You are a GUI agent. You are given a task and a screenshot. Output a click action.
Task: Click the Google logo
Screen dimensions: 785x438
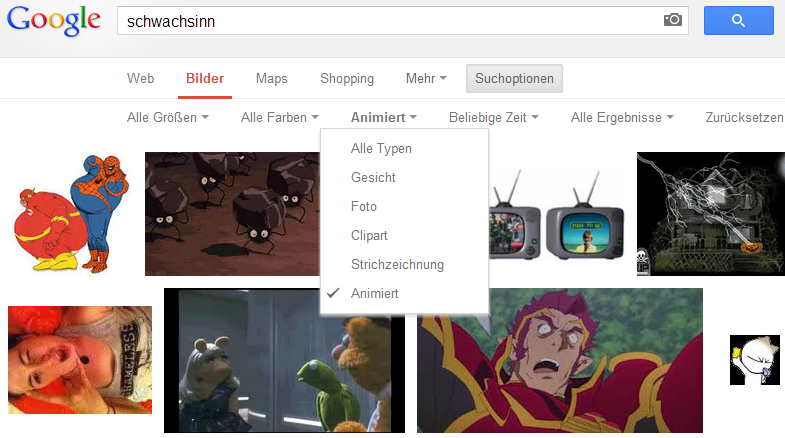point(54,21)
